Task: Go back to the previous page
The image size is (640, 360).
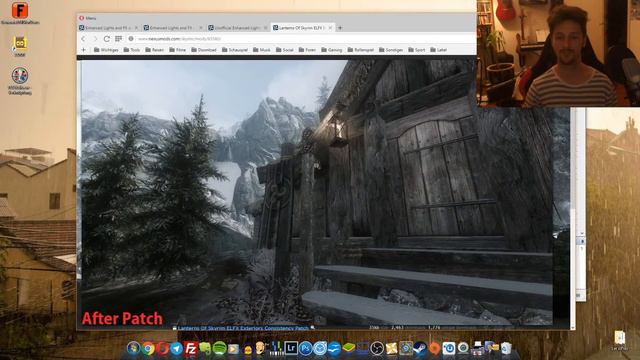Action: click(x=84, y=39)
